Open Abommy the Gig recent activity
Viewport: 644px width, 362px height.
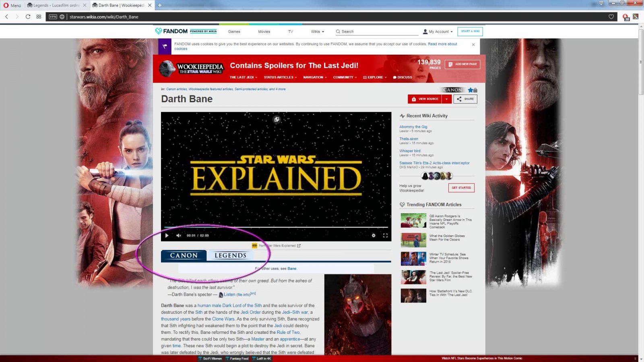coord(413,127)
